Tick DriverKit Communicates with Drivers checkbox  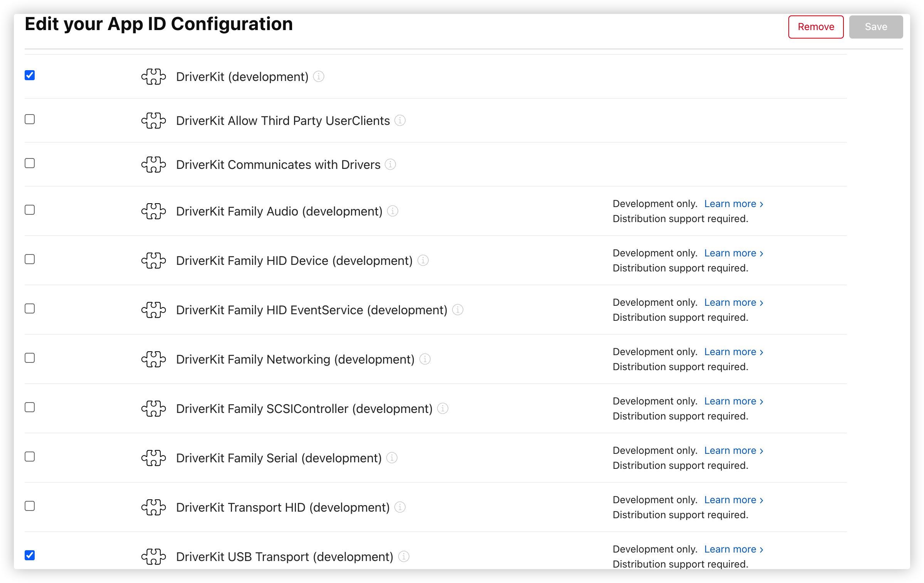pyautogui.click(x=30, y=163)
